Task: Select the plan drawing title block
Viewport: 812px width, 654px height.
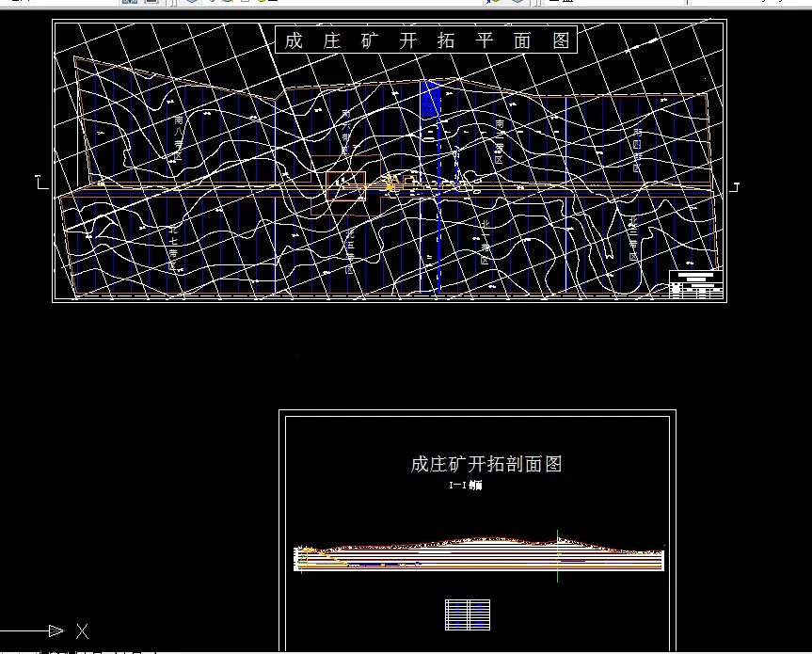Action: [696, 284]
